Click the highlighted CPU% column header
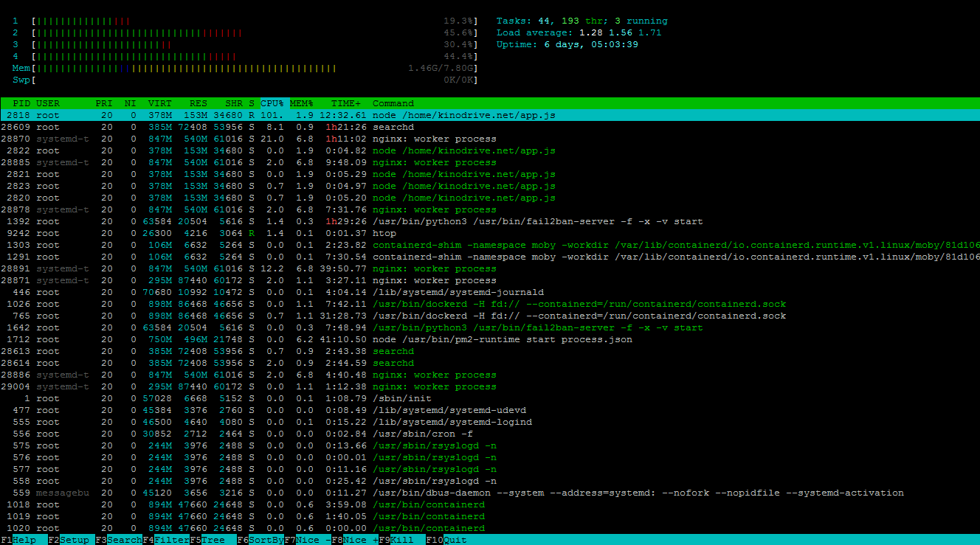The height and width of the screenshot is (545, 980). pyautogui.click(x=272, y=103)
